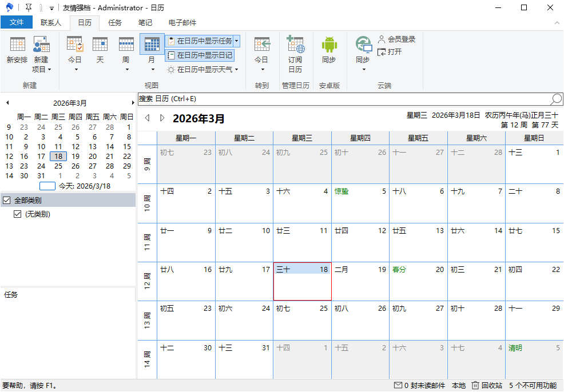Click the 会员登录 button

396,39
